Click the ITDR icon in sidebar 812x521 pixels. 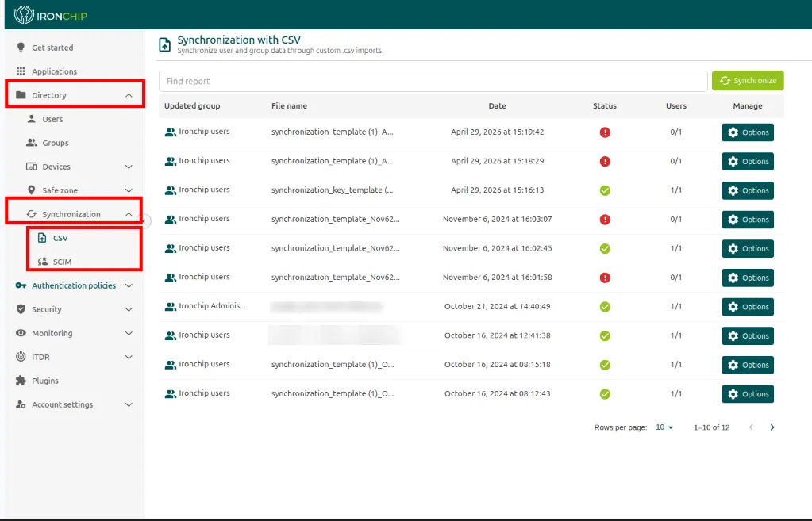tap(21, 357)
